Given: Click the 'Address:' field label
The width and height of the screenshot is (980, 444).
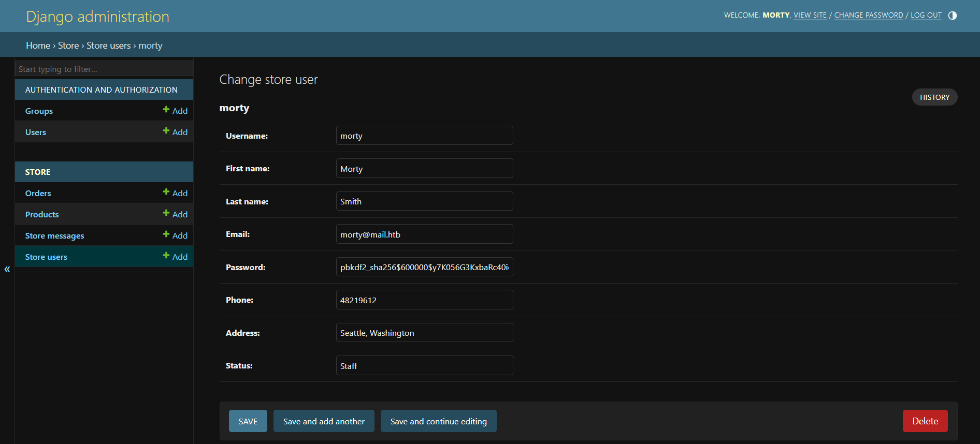Looking at the screenshot, I should click(243, 333).
